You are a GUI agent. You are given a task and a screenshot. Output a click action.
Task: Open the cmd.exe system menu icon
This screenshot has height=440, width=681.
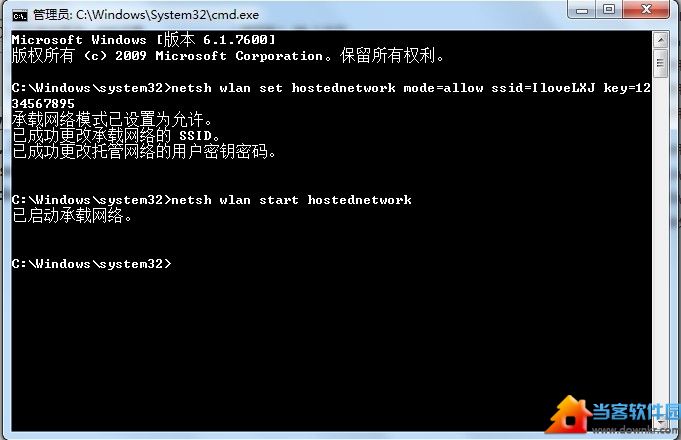[20, 16]
